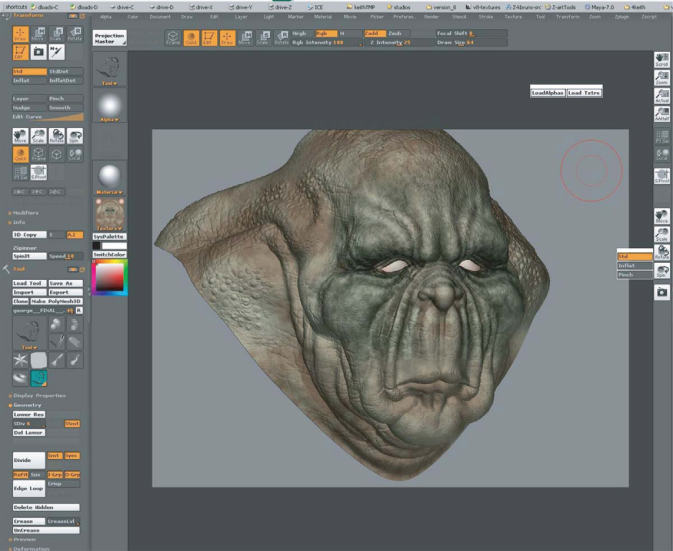Click the Rotate icon in the Transform panel
This screenshot has height=551, width=673.
(x=74, y=33)
